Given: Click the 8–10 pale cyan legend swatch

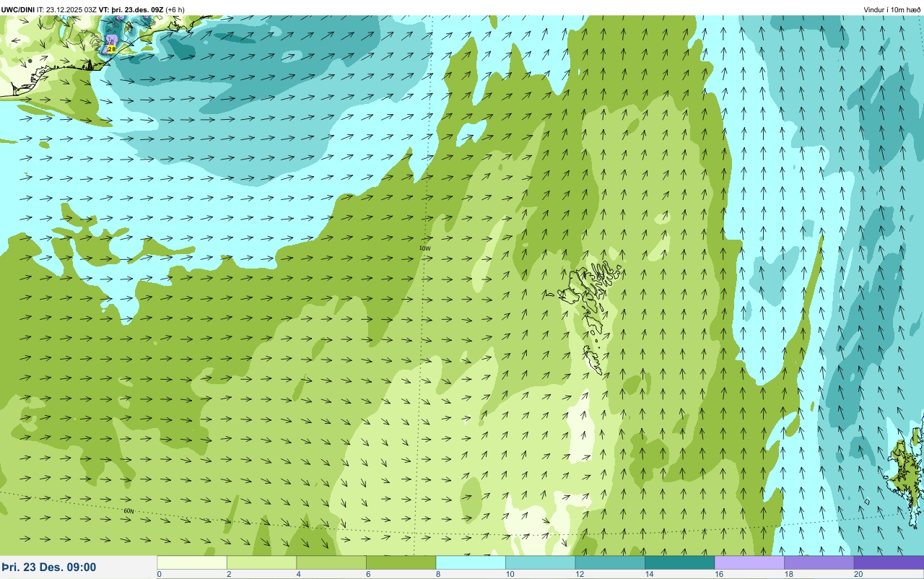Looking at the screenshot, I should coord(471,562).
